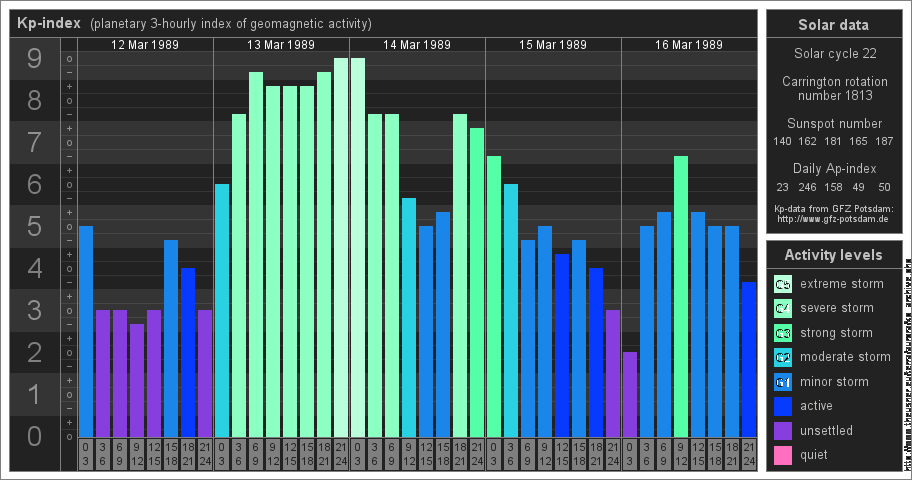Screen dimensions: 912x480
Task: Click the short purple 0-3 bar on 16 Mar
Action: click(630, 394)
